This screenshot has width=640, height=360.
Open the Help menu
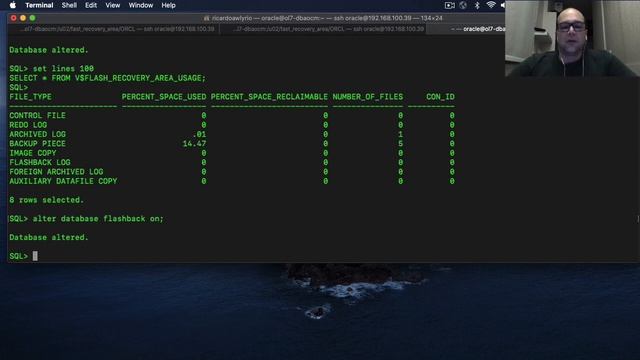168,5
